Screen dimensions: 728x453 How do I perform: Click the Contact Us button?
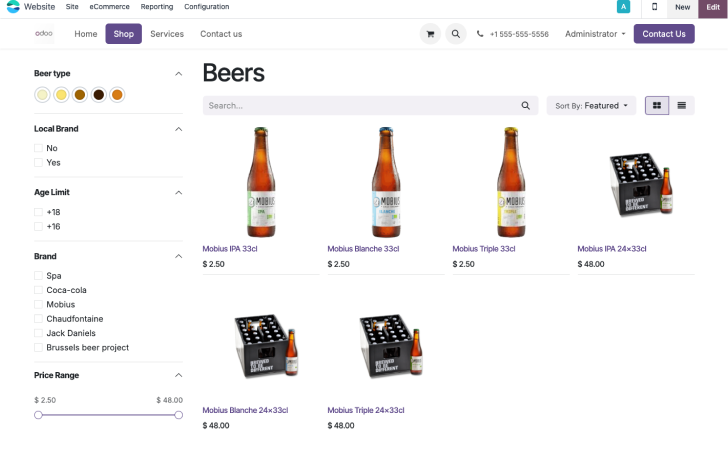click(663, 34)
